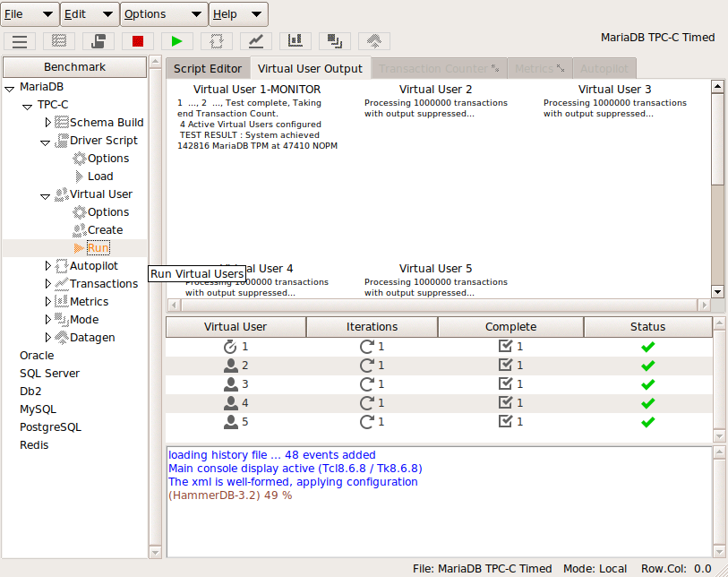Open the Options menu
Viewport: 728px width, 577px height.
coord(165,14)
